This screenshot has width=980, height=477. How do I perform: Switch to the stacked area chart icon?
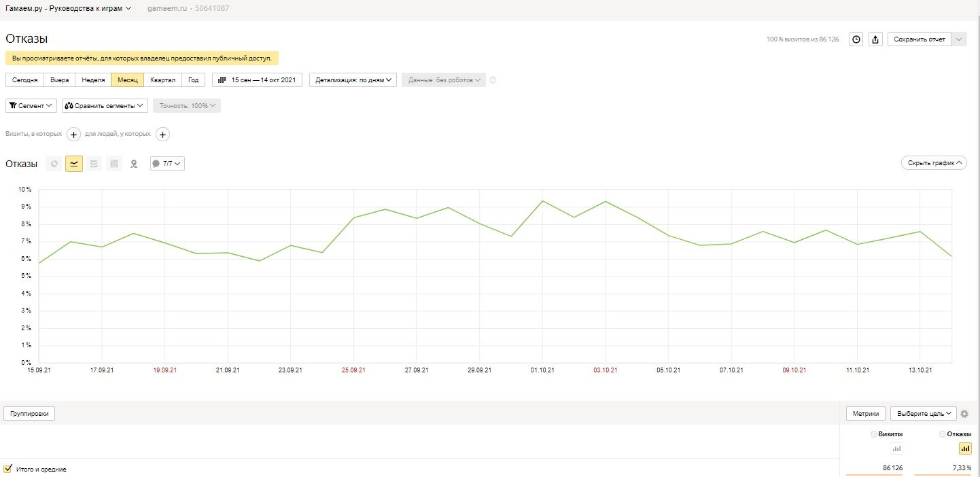tap(94, 164)
